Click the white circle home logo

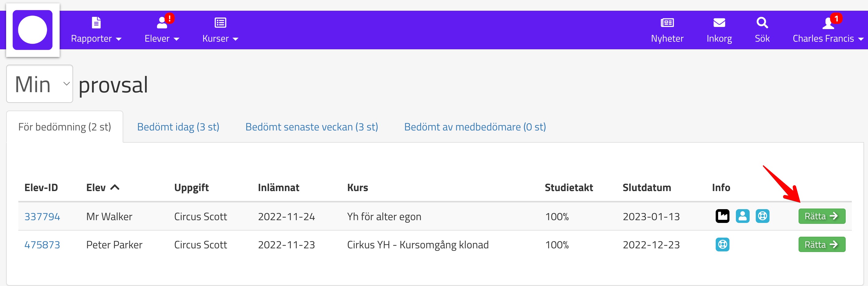click(32, 30)
